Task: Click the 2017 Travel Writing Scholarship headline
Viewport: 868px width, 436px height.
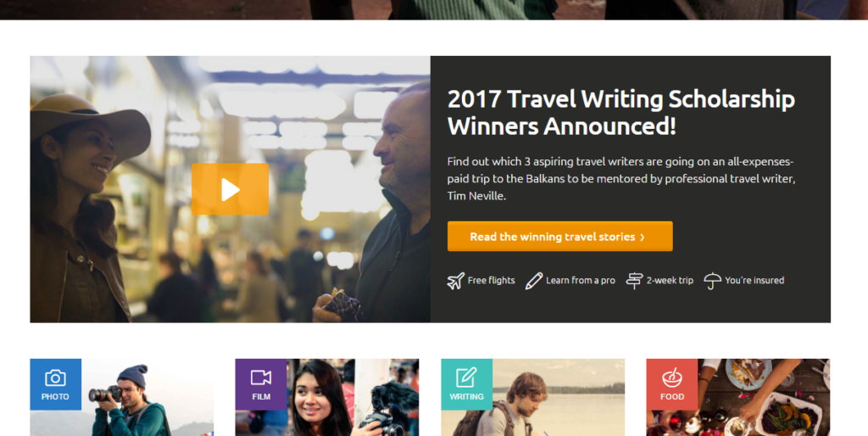Action: tap(621, 113)
